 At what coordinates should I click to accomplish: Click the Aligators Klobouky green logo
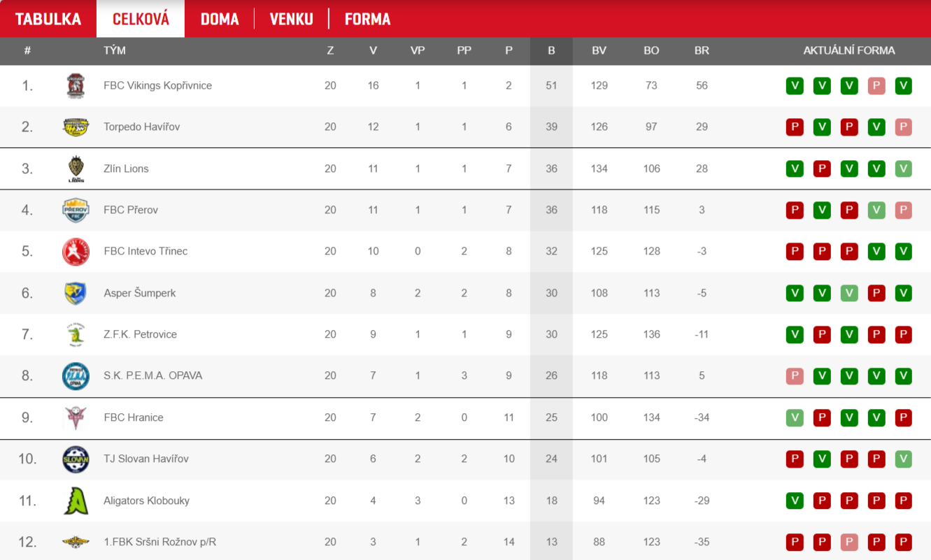76,501
